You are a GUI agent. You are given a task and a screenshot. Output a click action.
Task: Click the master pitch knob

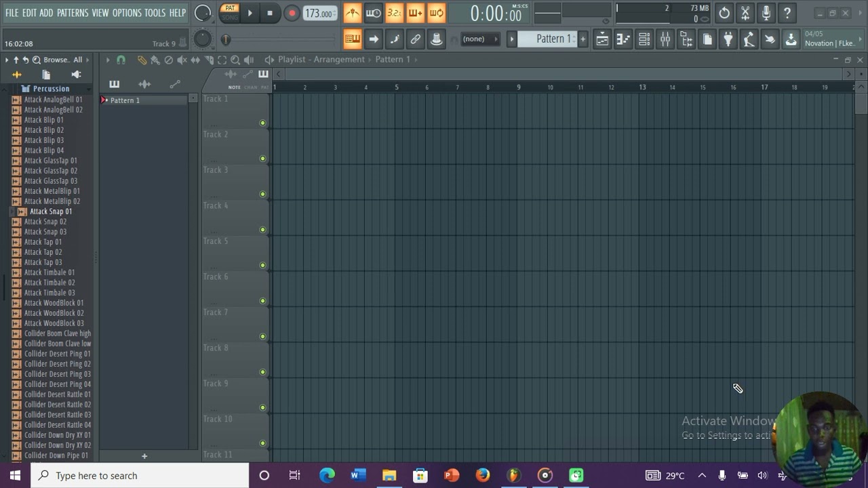(203, 39)
